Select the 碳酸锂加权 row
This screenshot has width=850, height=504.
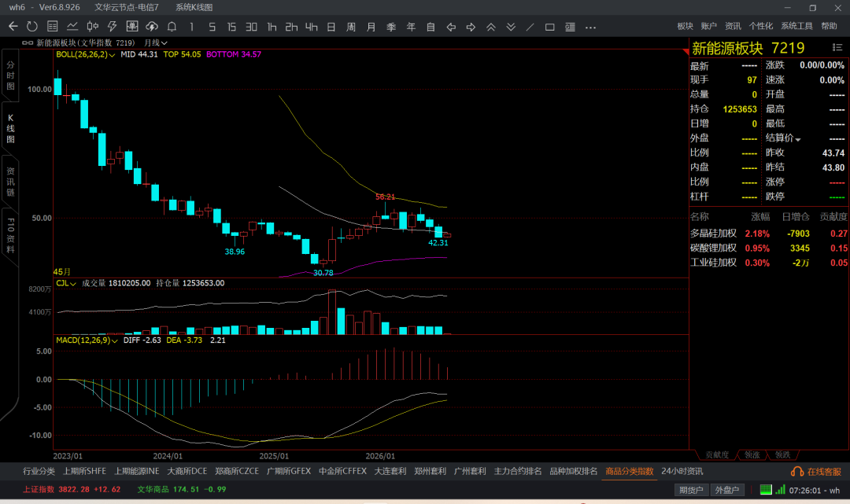pos(768,248)
